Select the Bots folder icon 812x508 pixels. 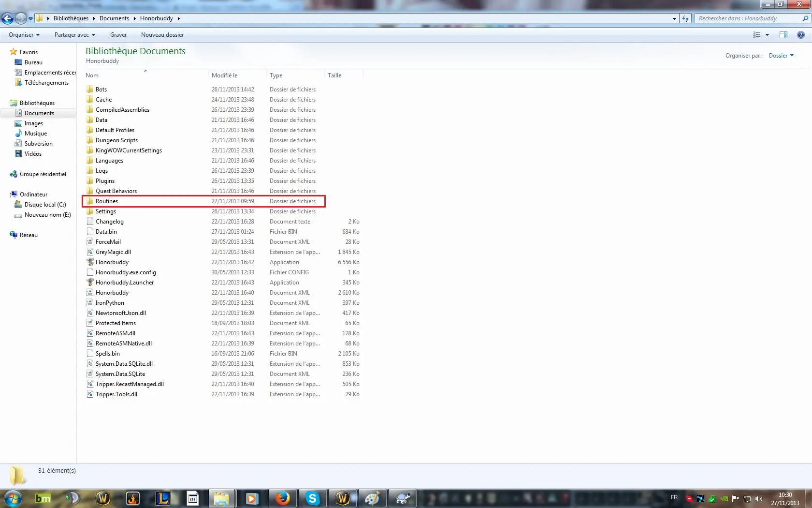point(90,90)
